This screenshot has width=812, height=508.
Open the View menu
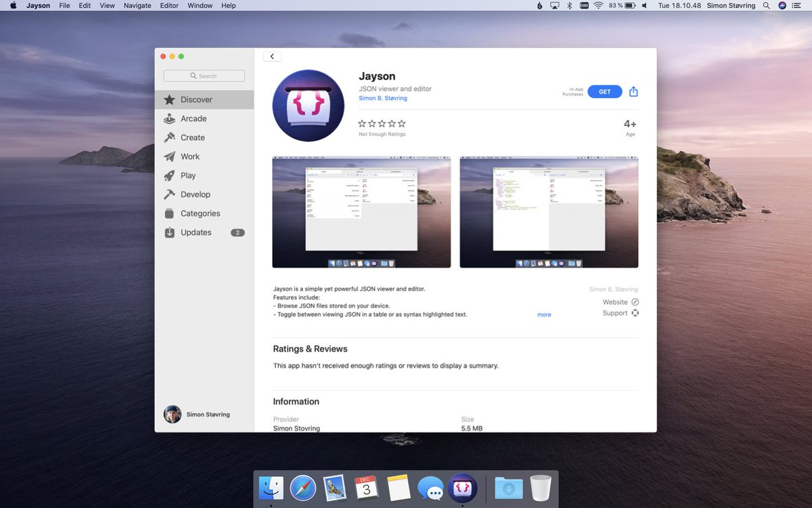[x=107, y=5]
